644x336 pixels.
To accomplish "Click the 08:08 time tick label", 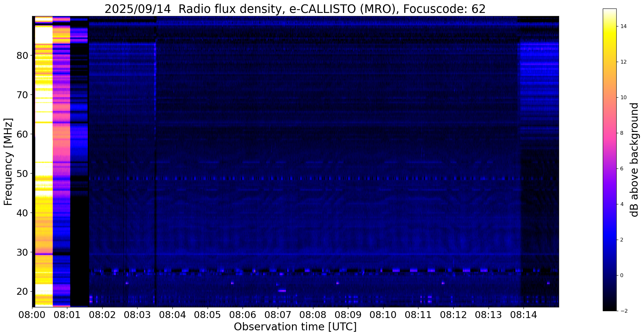I will coord(313,315).
